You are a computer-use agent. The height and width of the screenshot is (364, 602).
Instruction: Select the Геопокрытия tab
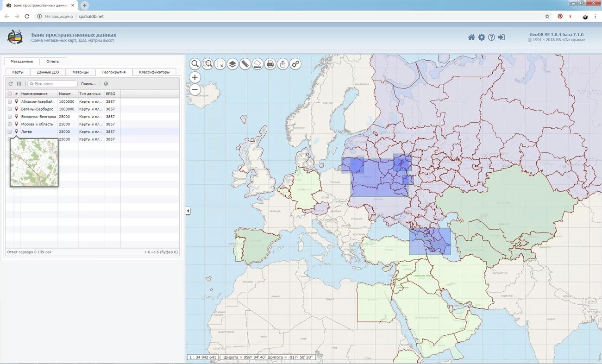point(114,72)
